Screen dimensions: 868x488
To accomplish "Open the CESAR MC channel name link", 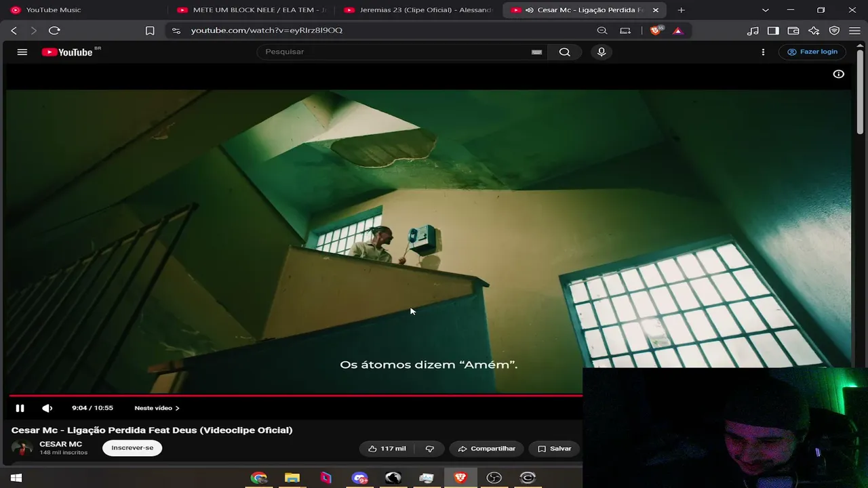I will click(x=60, y=445).
